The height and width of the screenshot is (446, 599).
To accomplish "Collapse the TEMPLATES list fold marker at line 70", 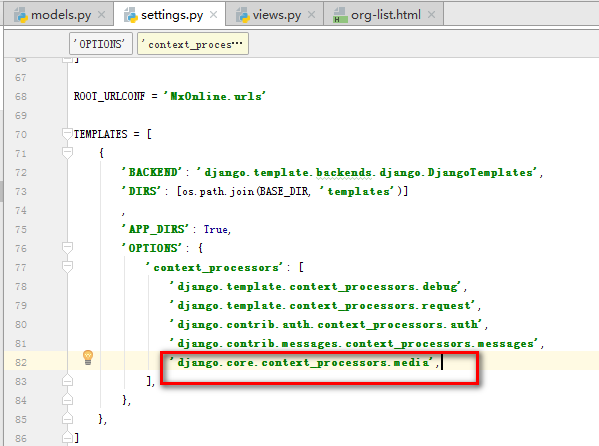I will point(67,134).
